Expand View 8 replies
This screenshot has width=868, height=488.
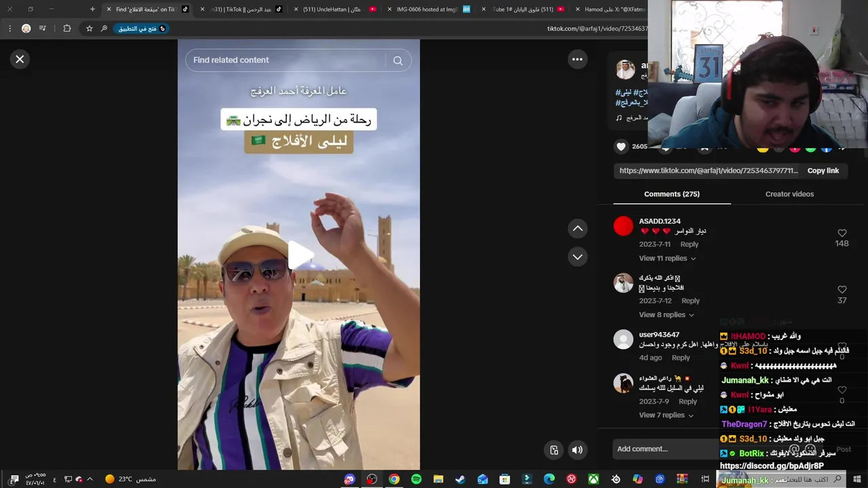[666, 314]
